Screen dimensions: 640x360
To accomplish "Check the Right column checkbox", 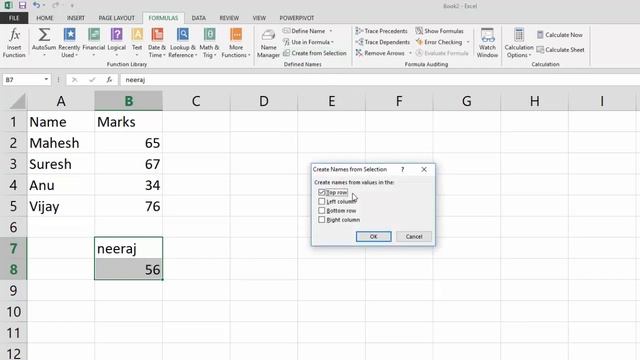I will pos(322,220).
